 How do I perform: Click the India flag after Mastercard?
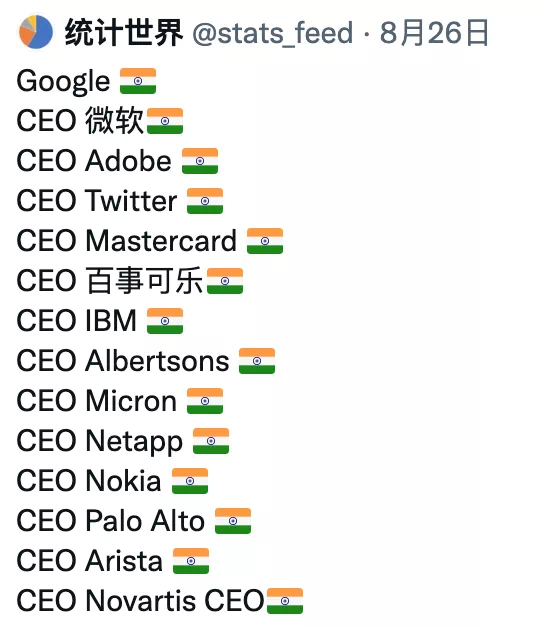coord(265,241)
